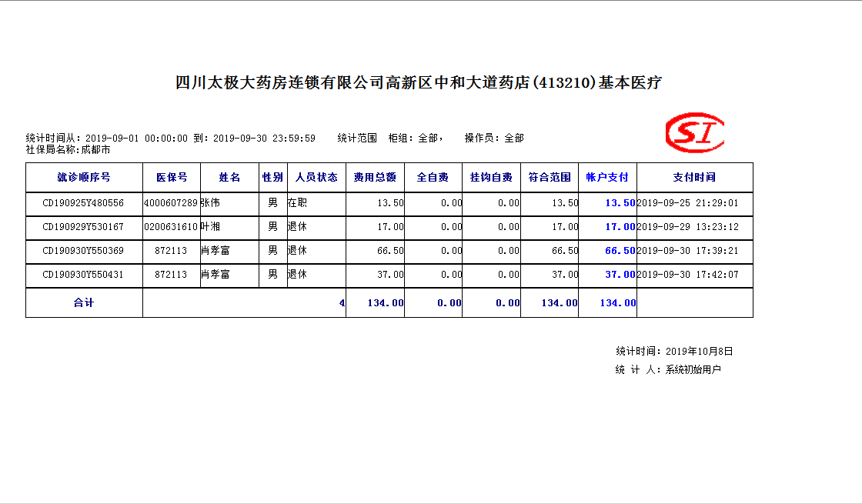Click blue account payment 37.00
This screenshot has height=504, width=862.
click(620, 275)
